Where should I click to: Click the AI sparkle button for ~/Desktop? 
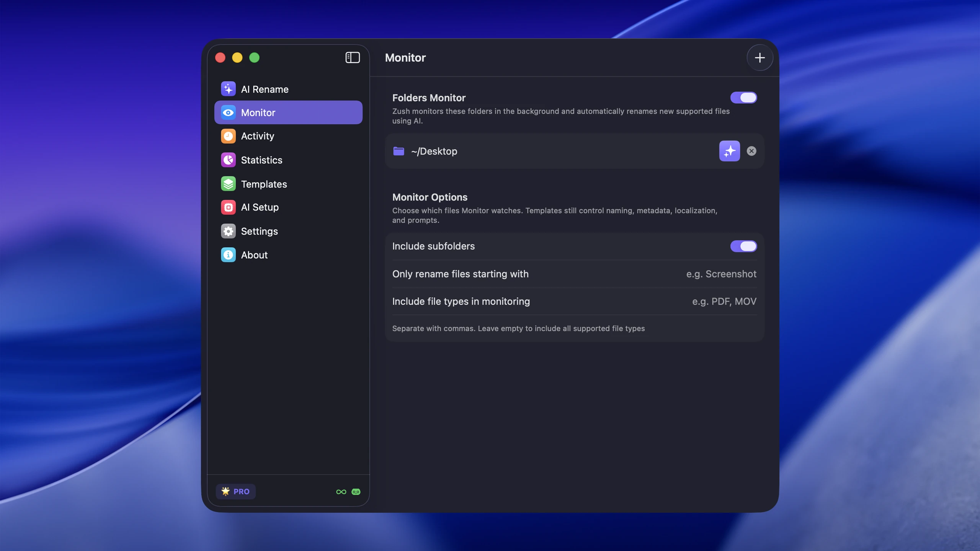pos(729,151)
